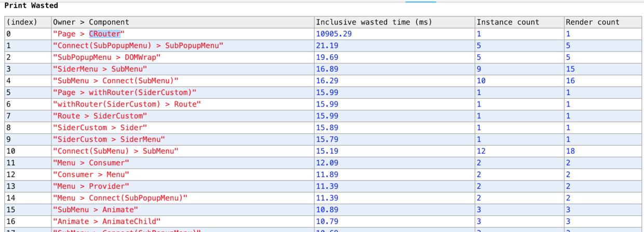Click the wasted time value 15.89

pyautogui.click(x=327, y=127)
